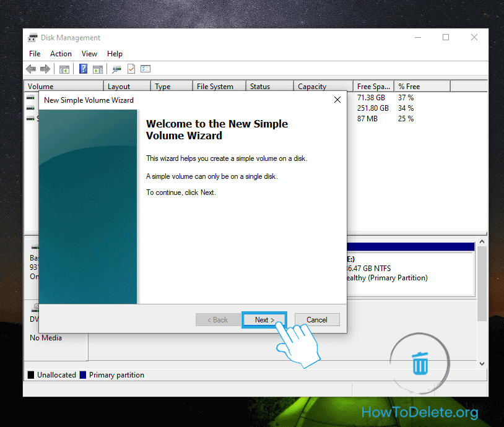This screenshot has width=504, height=427.
Task: Click the Forward arrow toolbar icon
Action: [x=45, y=69]
